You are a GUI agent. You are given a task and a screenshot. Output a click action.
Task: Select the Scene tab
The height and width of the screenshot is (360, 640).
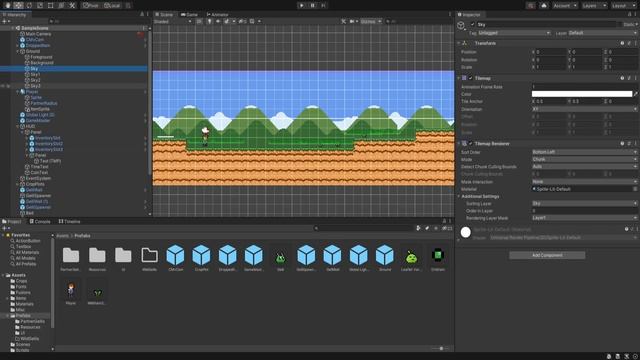coord(164,15)
